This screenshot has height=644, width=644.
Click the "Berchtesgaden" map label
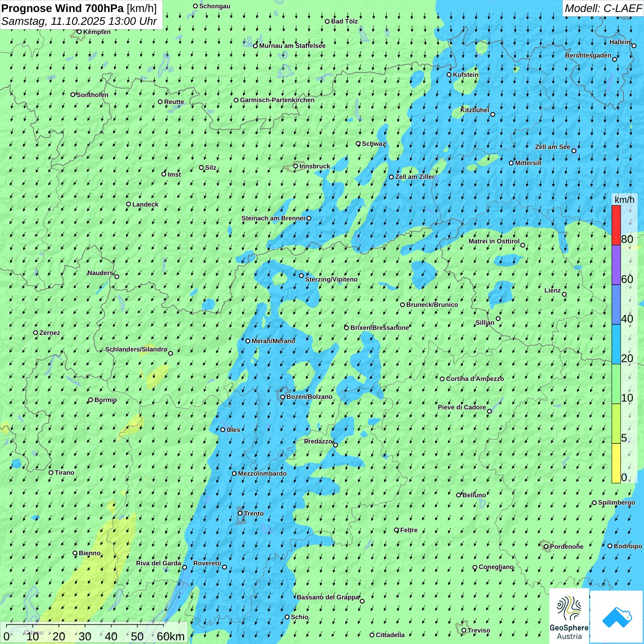pyautogui.click(x=588, y=55)
